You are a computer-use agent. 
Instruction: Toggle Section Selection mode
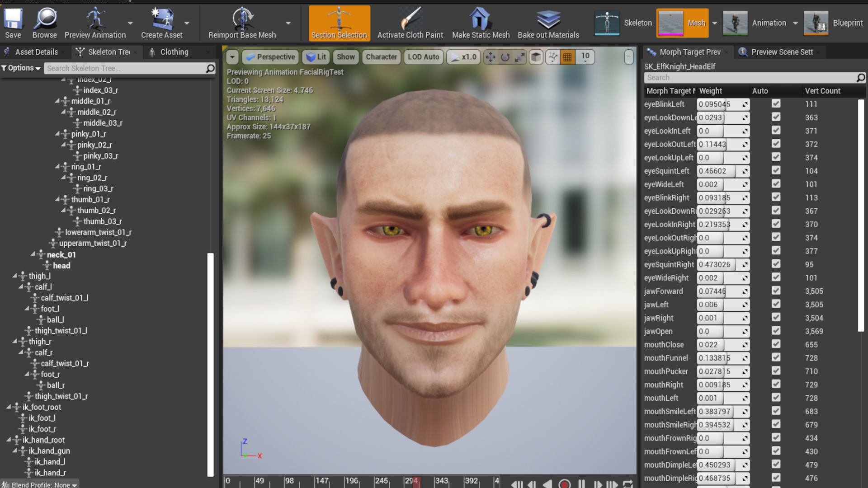point(339,23)
